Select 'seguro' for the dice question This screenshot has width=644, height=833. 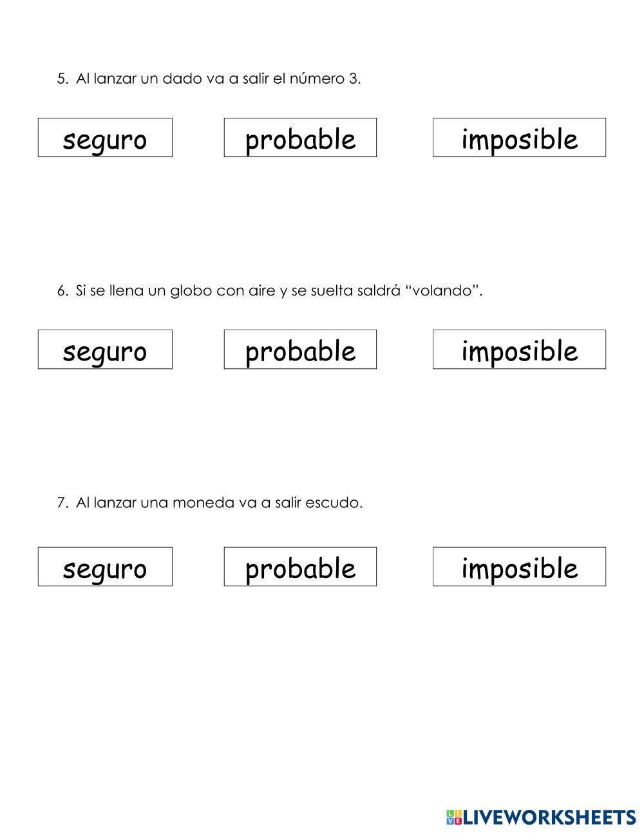tap(105, 138)
